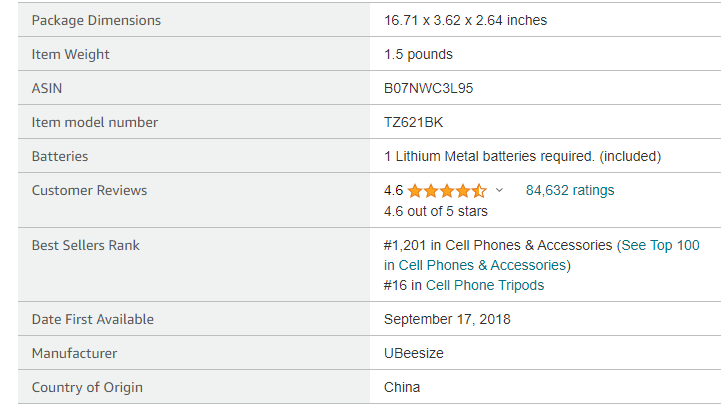Select the ASIN value B07NWC3L95
721x415 pixels.
tap(428, 88)
